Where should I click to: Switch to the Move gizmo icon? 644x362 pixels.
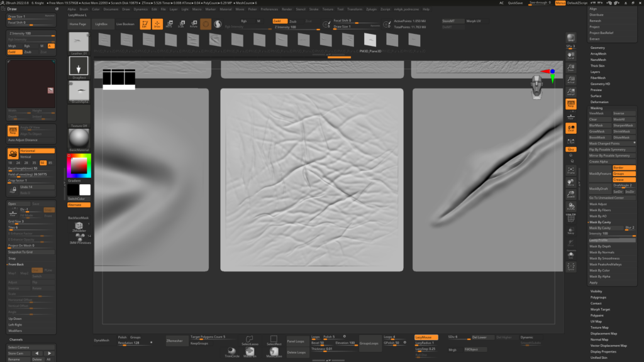[169, 24]
